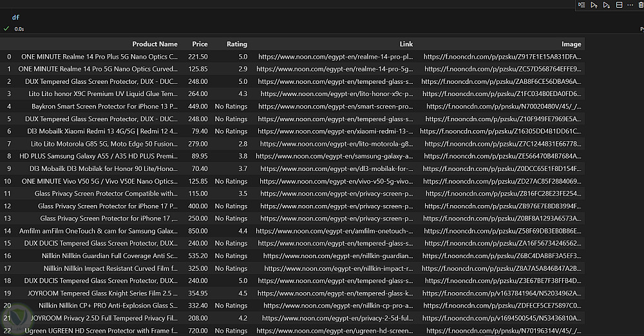Viewport: 644px width, 336px height.
Task: Click the Link column header
Action: [x=406, y=44]
